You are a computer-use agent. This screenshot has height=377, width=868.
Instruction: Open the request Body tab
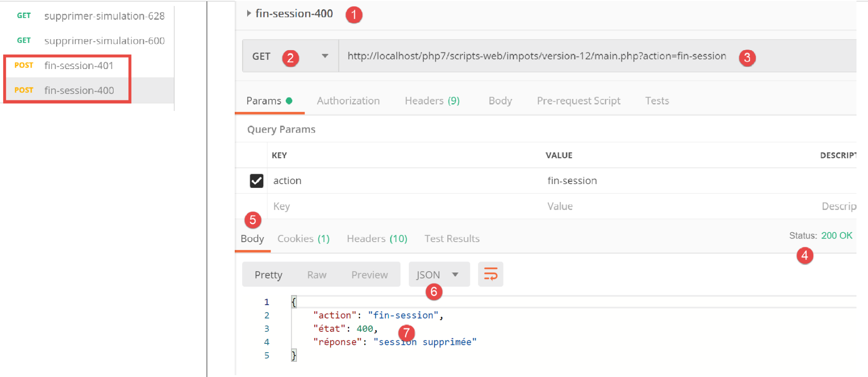coord(500,101)
